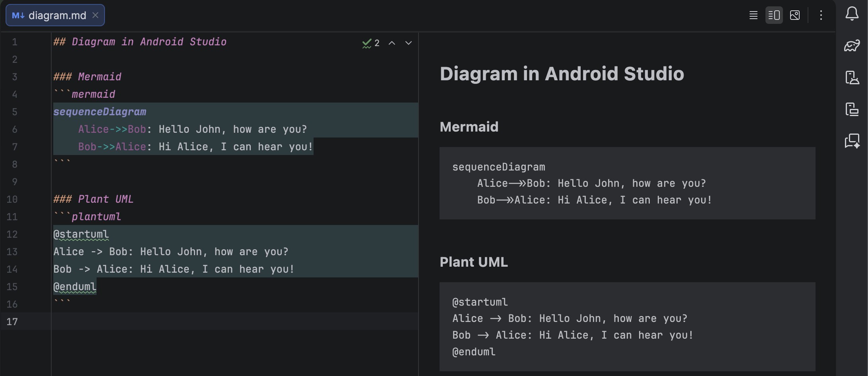Click 'Bob->>Alice' line in editor

[x=196, y=147]
